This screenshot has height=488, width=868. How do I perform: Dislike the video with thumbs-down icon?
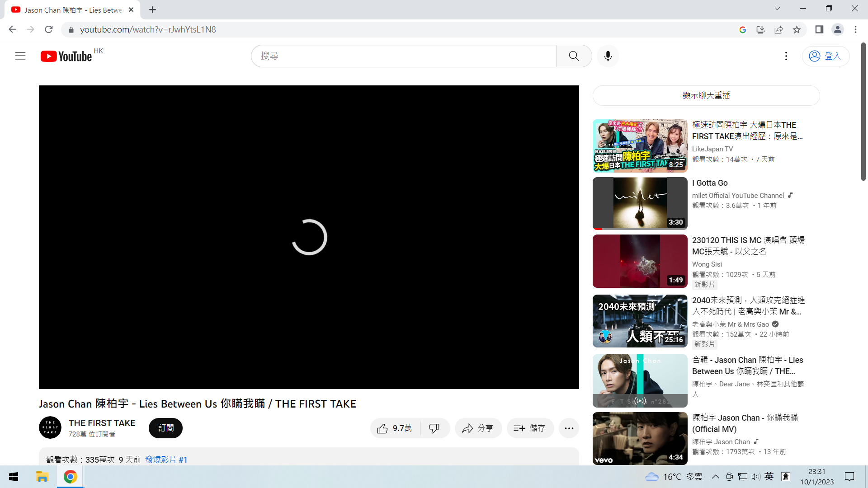point(434,428)
